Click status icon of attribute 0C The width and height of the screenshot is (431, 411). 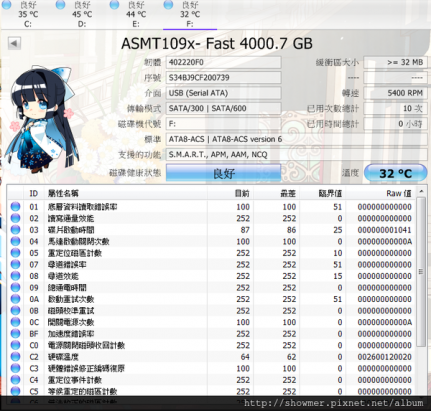pos(15,322)
